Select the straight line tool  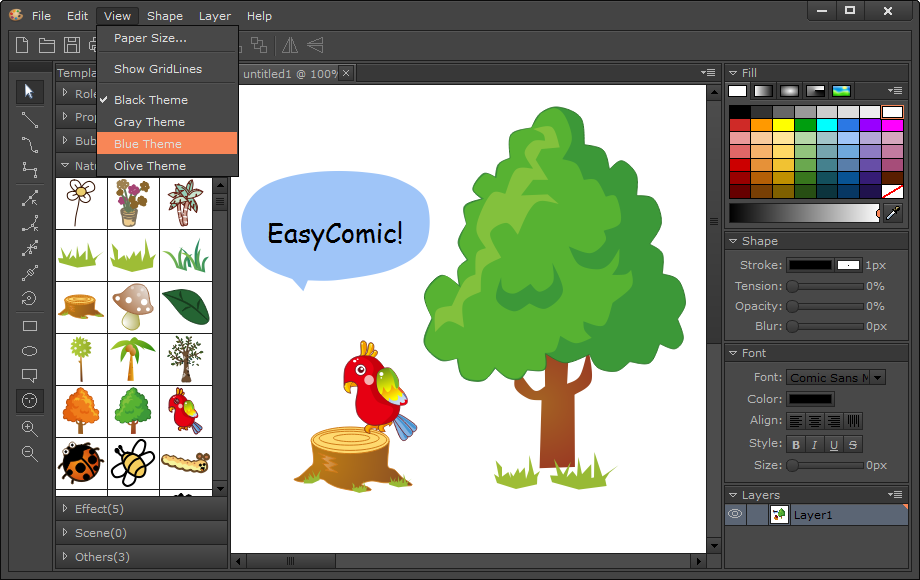click(30, 119)
